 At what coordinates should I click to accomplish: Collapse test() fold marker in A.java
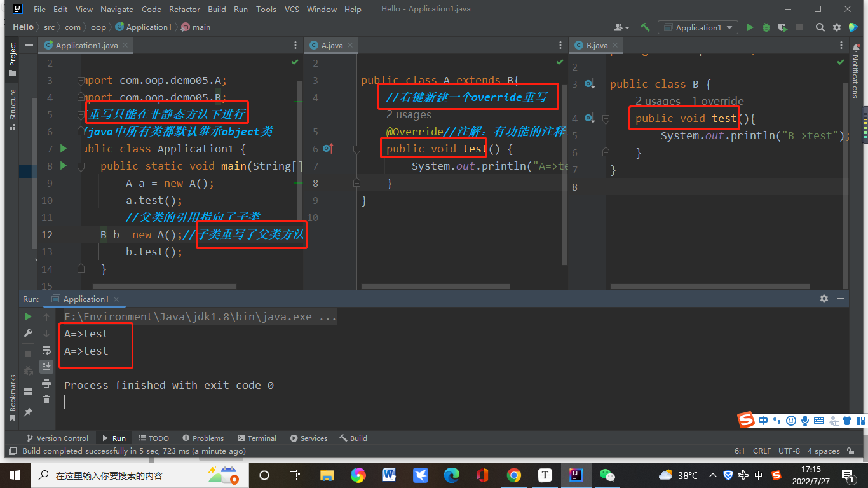pyautogui.click(x=356, y=149)
